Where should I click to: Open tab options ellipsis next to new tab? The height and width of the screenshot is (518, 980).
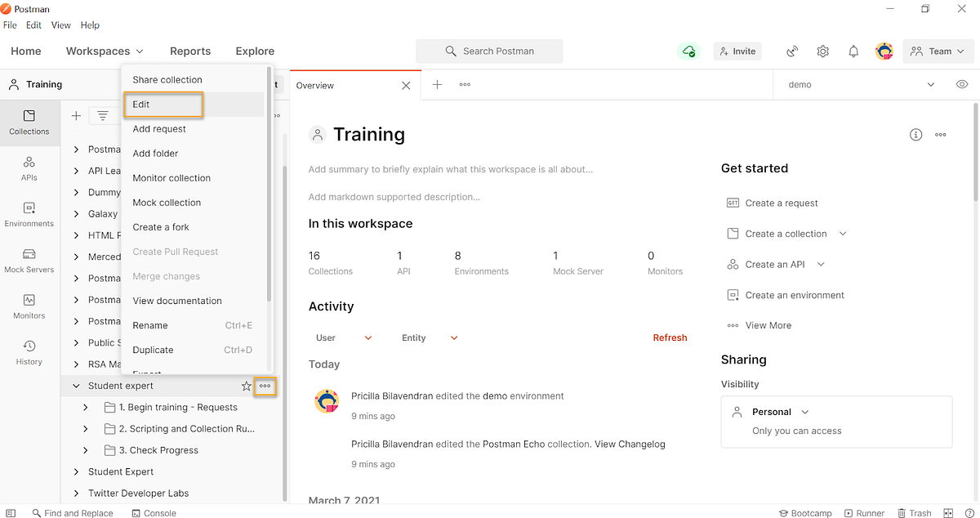click(465, 84)
